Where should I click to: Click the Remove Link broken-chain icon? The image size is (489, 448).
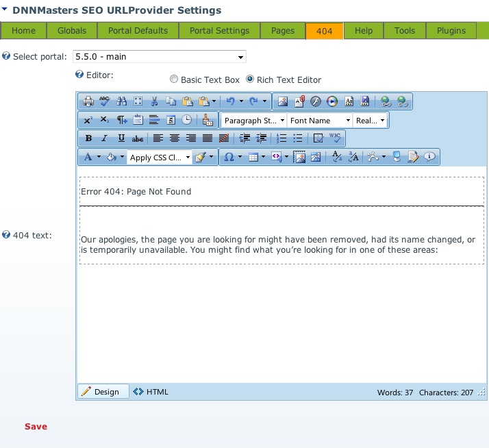click(402, 101)
